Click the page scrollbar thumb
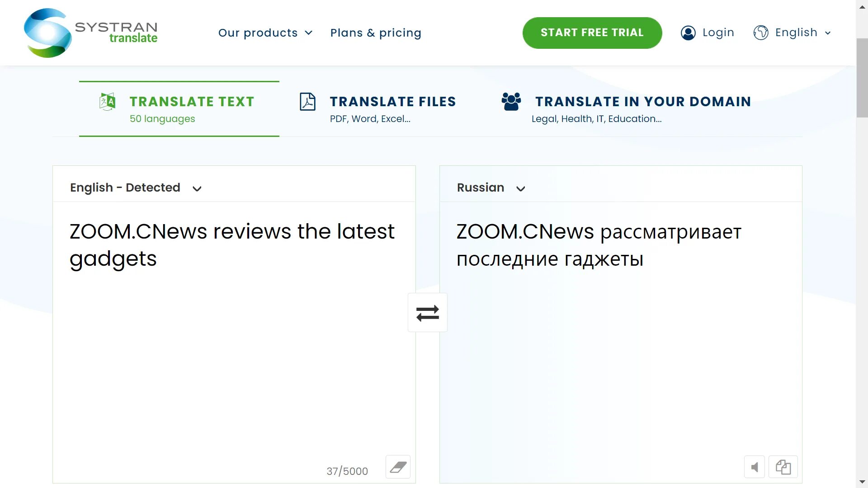868x488 pixels. tap(862, 78)
